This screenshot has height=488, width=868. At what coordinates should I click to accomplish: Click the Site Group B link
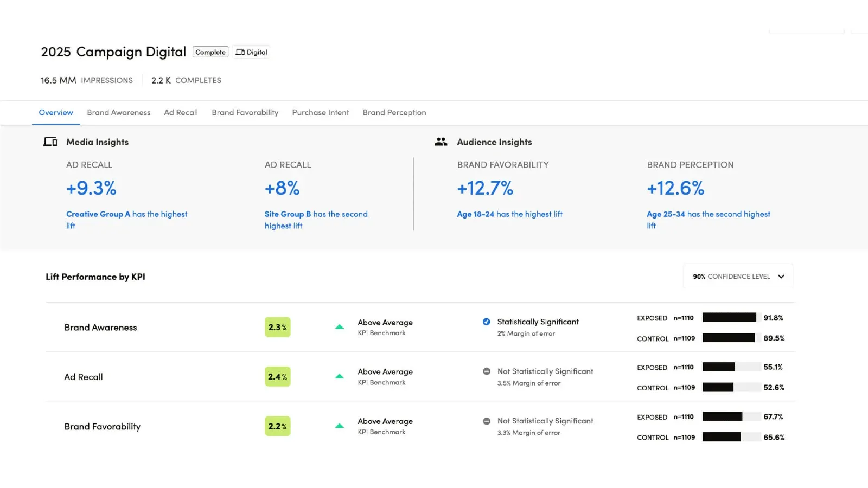point(288,214)
